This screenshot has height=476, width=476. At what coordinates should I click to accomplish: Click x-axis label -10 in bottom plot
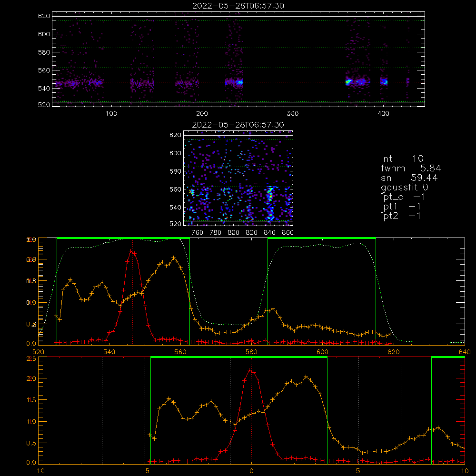[38, 471]
